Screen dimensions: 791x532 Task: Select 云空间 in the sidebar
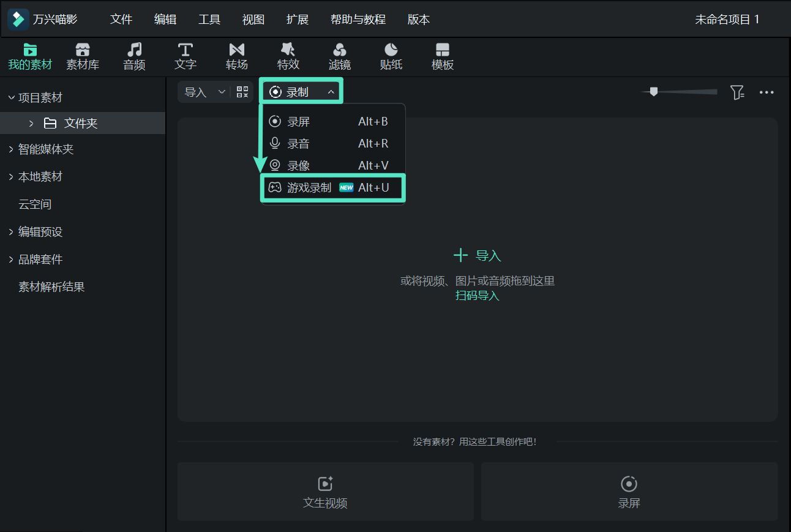[x=35, y=204]
